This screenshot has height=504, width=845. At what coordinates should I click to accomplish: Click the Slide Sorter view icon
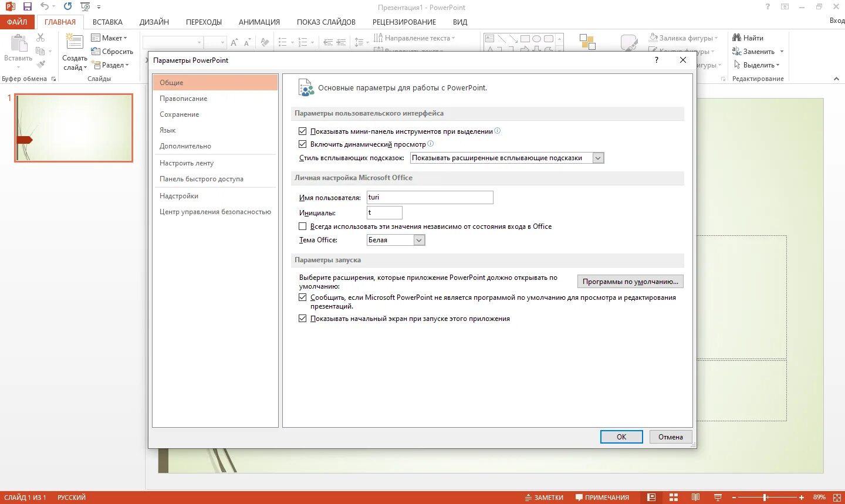(x=674, y=497)
